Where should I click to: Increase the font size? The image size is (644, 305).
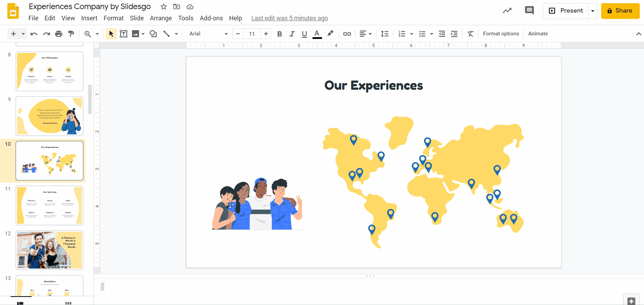(x=266, y=34)
